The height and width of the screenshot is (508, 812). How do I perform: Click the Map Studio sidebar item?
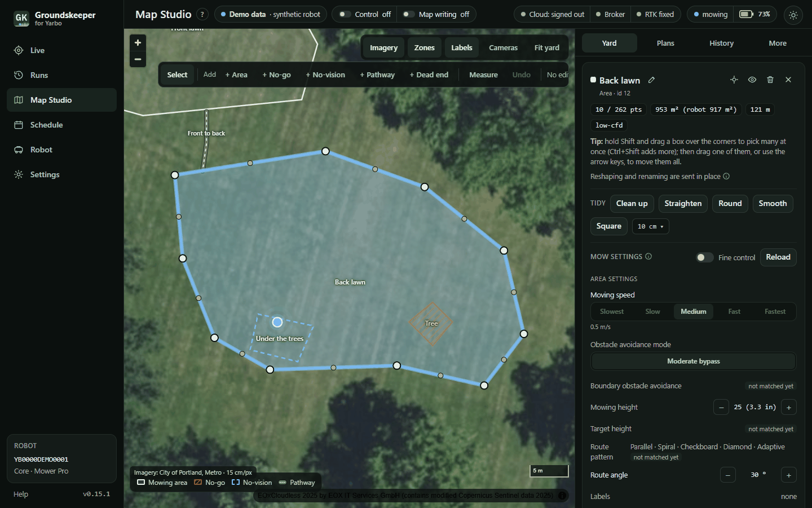[61, 100]
